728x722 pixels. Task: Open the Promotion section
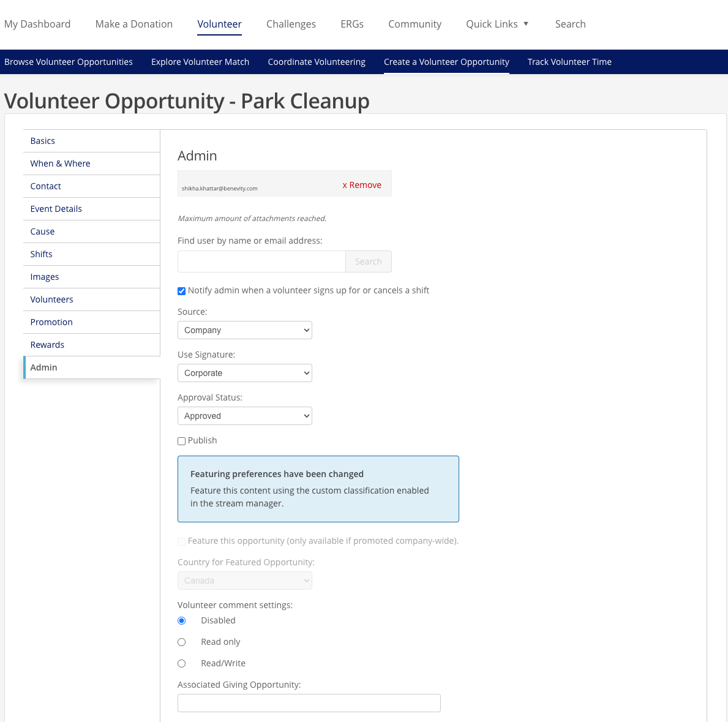(x=91, y=322)
